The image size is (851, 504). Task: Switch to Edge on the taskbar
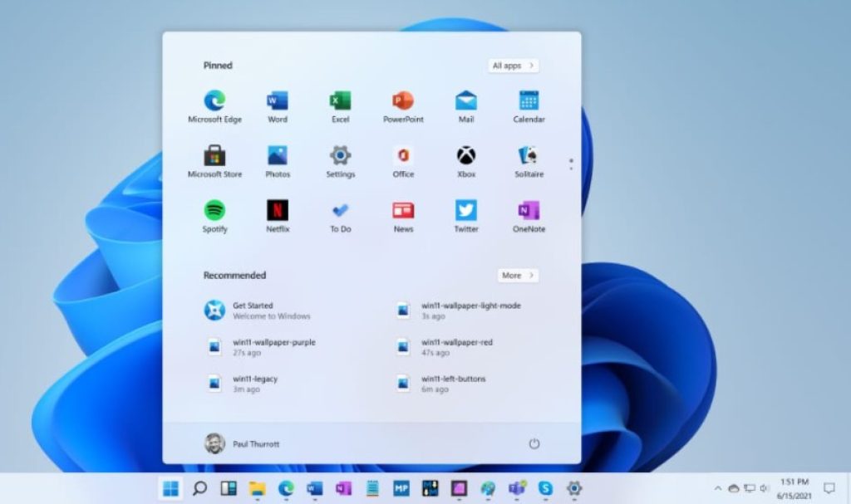coord(286,489)
